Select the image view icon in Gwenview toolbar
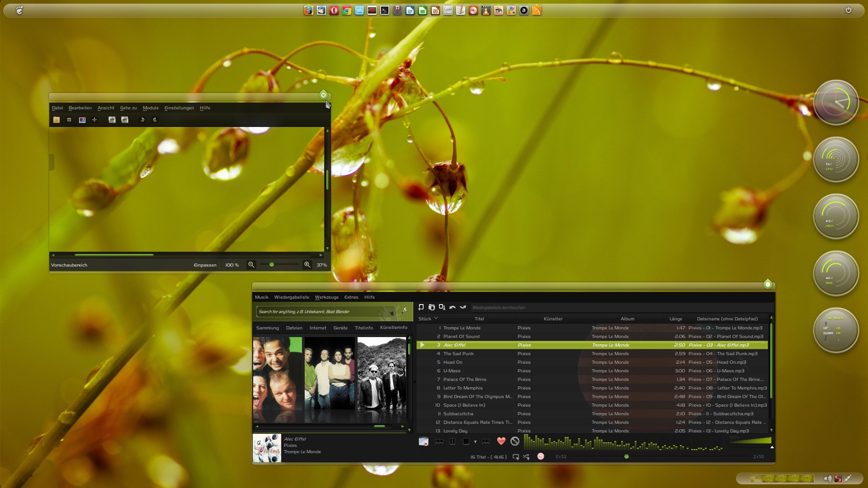Viewport: 868px width, 488px height. [x=82, y=120]
